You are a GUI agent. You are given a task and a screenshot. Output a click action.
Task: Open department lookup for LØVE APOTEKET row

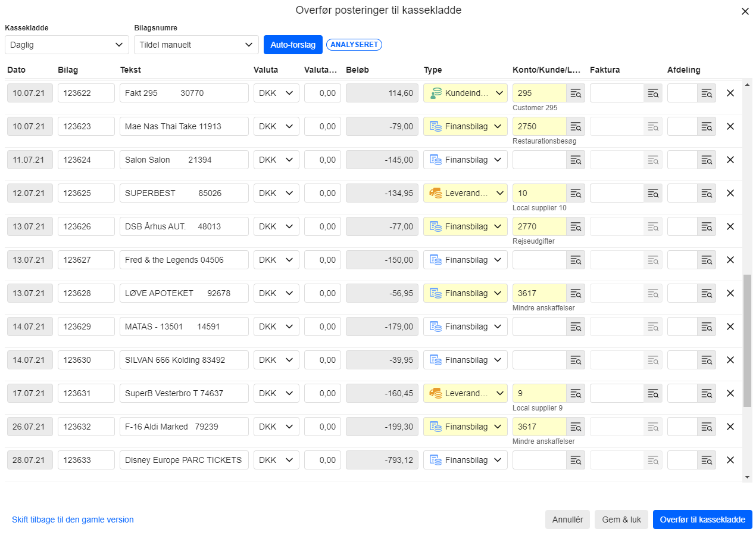point(707,293)
